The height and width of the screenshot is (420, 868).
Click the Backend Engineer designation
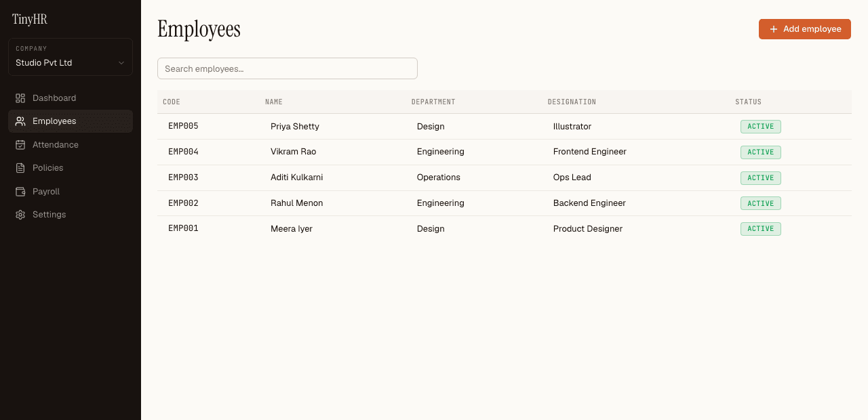pyautogui.click(x=589, y=203)
